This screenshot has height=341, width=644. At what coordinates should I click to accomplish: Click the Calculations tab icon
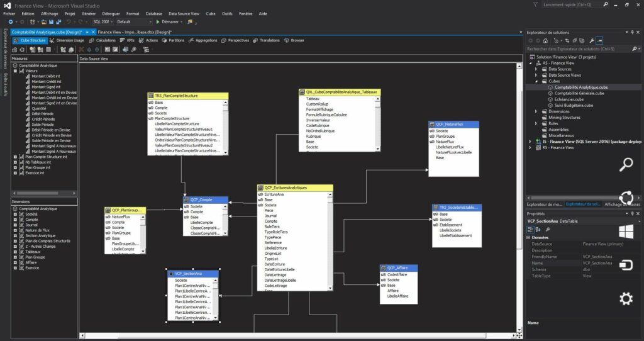click(91, 40)
